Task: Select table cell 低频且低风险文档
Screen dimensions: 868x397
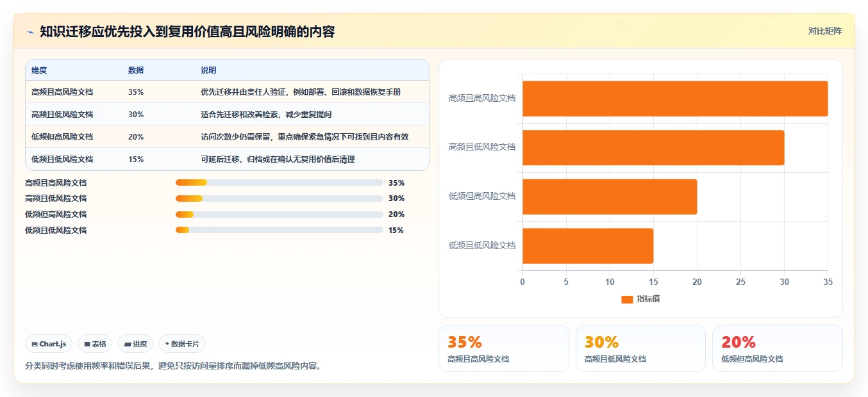Action: (62, 159)
